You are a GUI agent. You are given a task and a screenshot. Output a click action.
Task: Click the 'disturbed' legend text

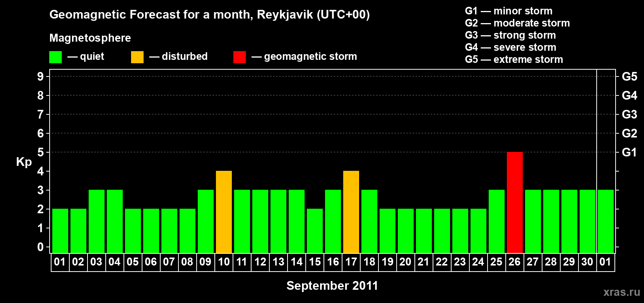tap(185, 56)
